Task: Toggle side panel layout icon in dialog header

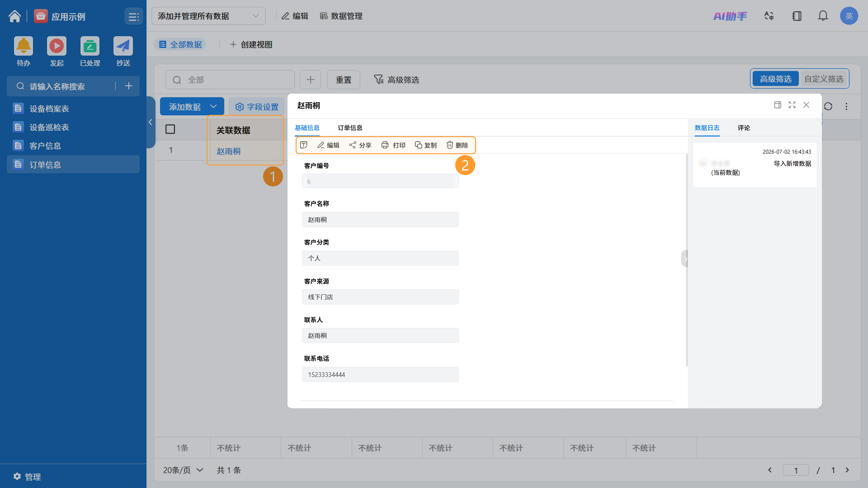Action: coord(777,105)
